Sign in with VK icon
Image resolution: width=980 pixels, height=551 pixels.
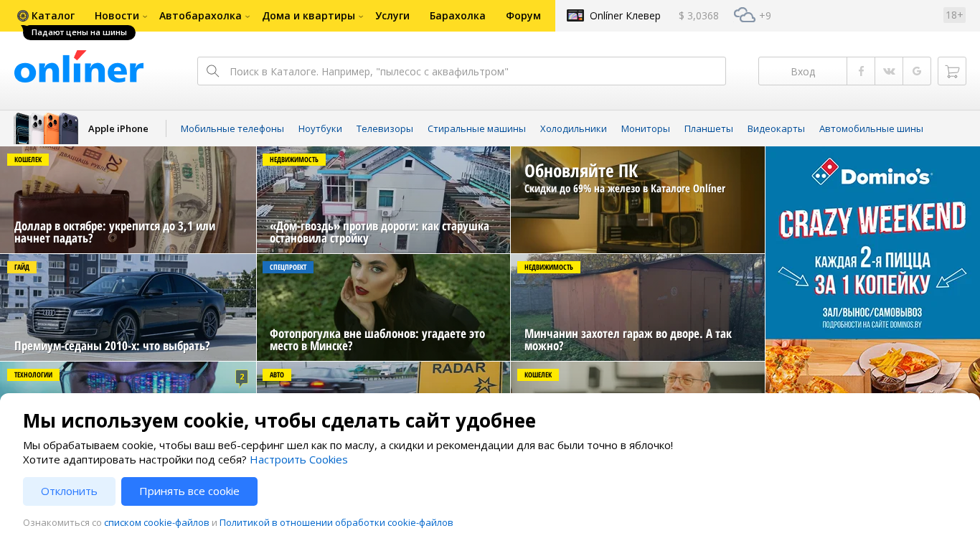(x=889, y=71)
